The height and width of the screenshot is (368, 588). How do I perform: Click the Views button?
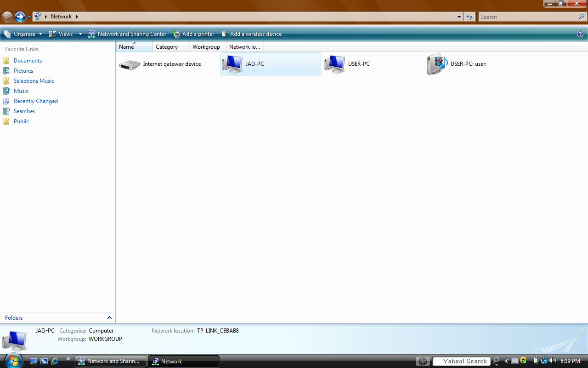[x=61, y=34]
